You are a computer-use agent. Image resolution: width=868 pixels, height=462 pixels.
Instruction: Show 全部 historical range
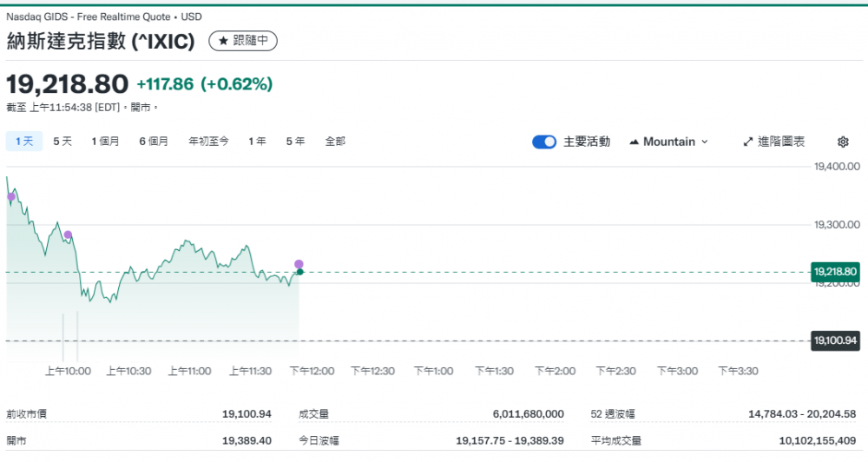335,141
